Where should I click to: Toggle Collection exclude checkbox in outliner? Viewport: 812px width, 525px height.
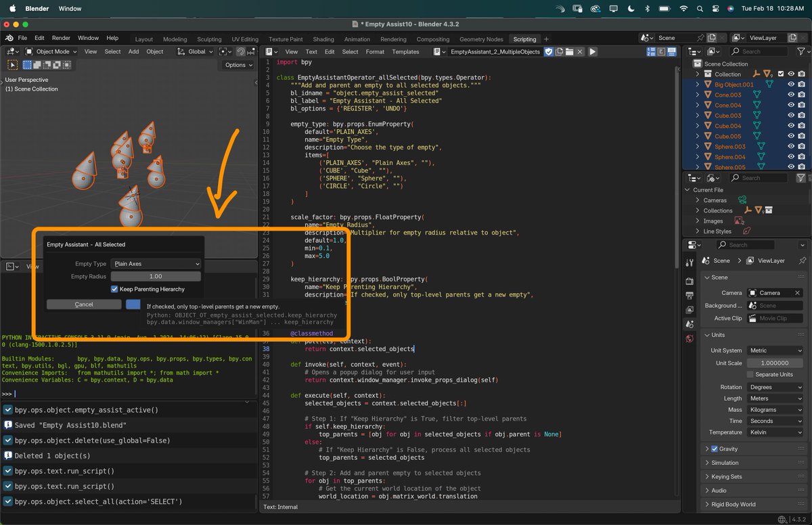click(x=781, y=74)
